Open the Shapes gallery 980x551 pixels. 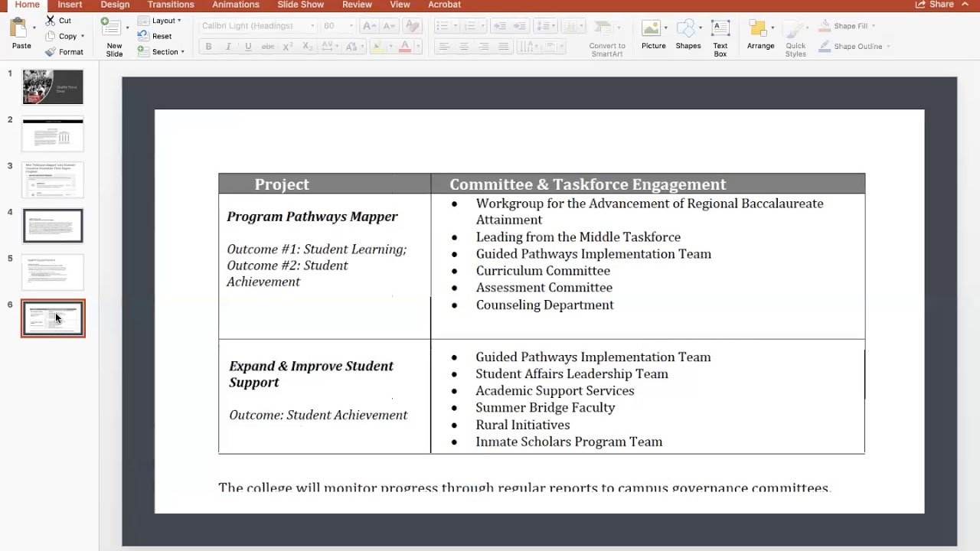pos(687,29)
